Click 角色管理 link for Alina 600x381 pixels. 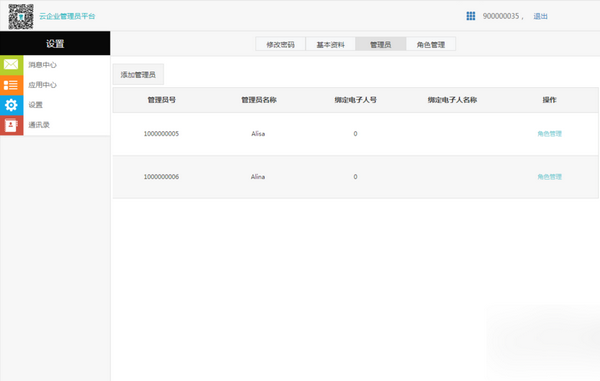(549, 177)
